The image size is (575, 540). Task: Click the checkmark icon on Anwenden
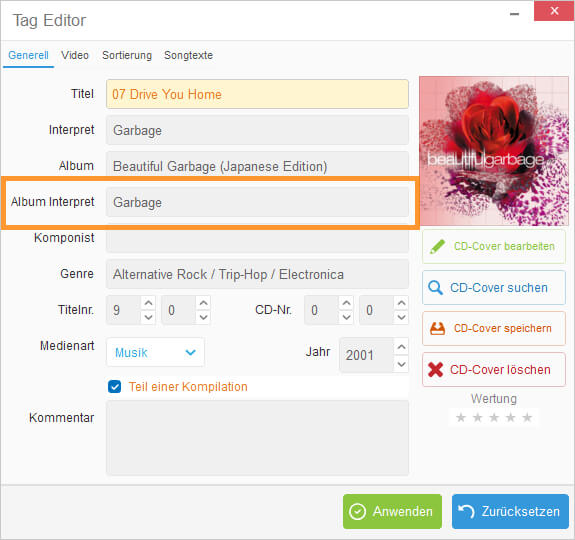click(x=358, y=511)
